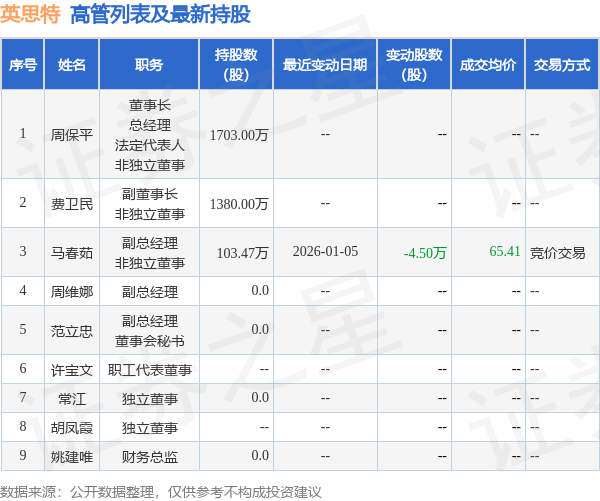Select 马春茹 in the name column
The width and height of the screenshot is (600, 501).
72,253
